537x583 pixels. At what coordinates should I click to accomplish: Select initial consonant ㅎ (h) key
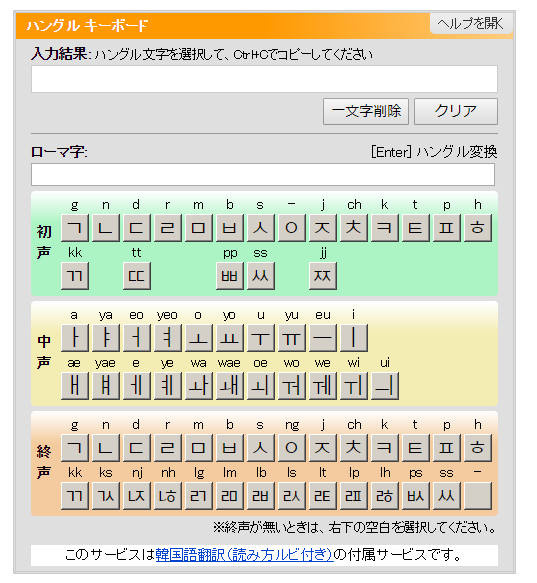(478, 228)
